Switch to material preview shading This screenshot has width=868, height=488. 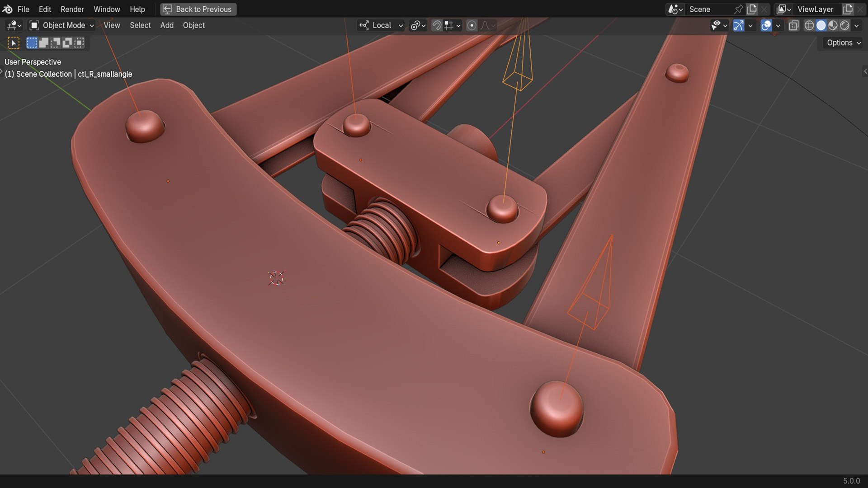click(833, 25)
